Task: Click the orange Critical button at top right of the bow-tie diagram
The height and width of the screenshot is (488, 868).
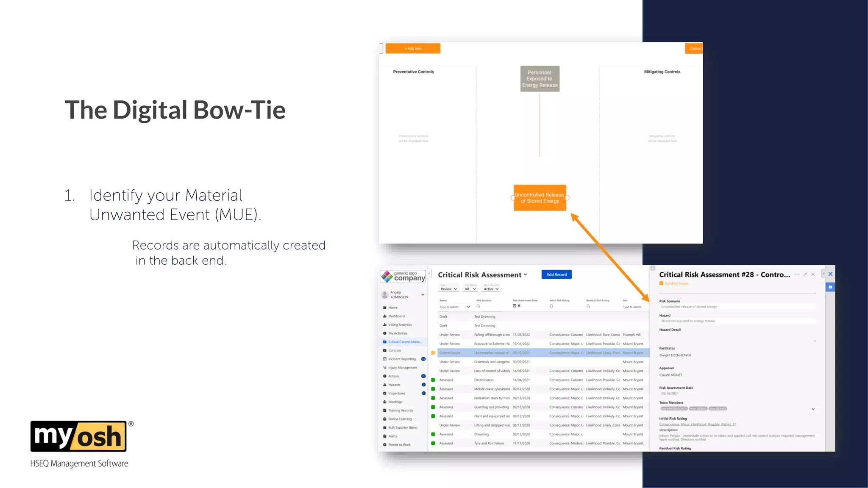Action: coord(694,48)
